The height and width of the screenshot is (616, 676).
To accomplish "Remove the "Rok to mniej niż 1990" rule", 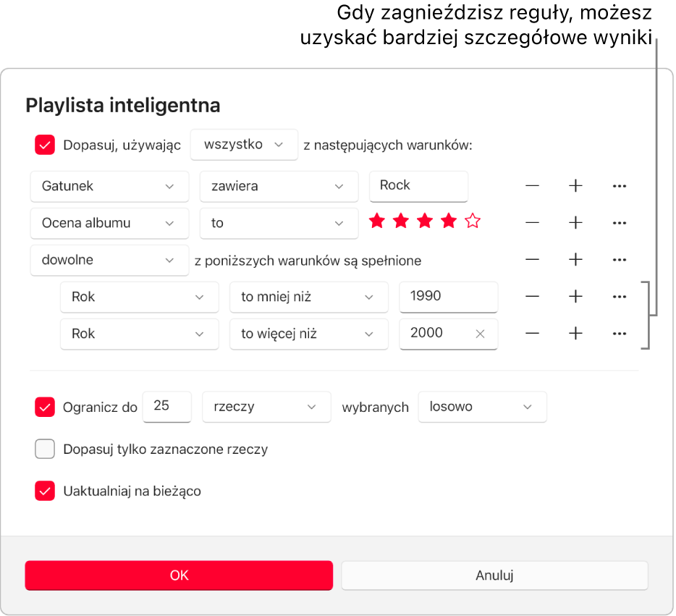I will point(532,297).
